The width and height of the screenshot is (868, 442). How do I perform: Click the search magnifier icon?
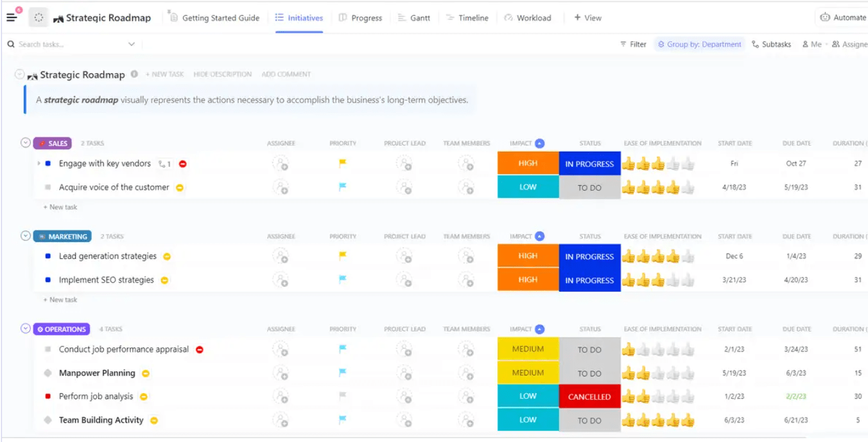coord(11,44)
